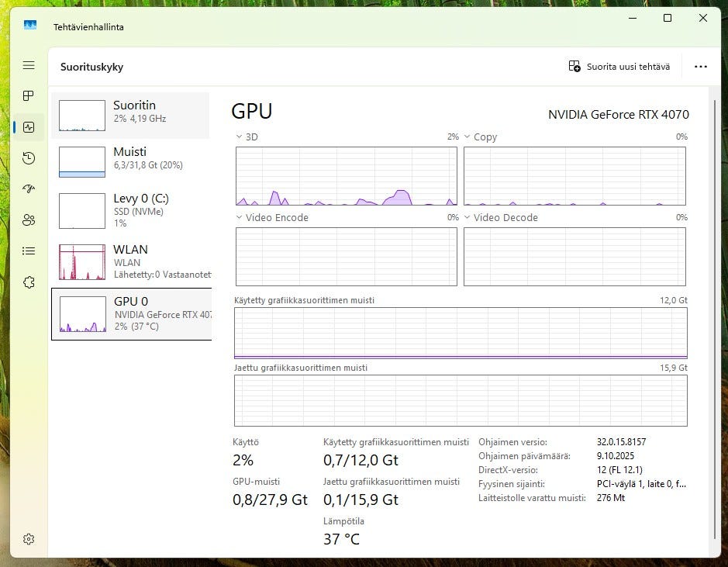Expand the Copy graph engine dropdown
This screenshot has width=728, height=567.
[468, 137]
